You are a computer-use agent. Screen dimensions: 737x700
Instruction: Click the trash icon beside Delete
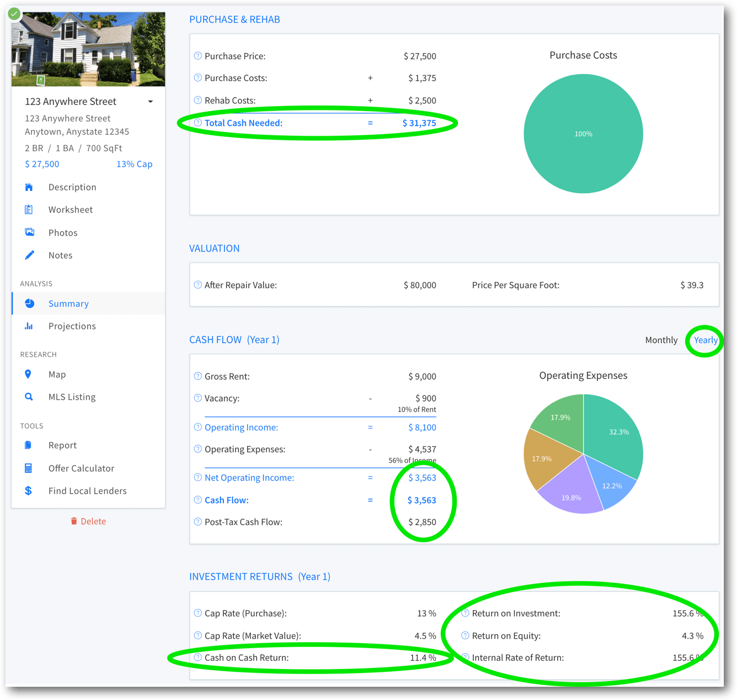point(74,521)
